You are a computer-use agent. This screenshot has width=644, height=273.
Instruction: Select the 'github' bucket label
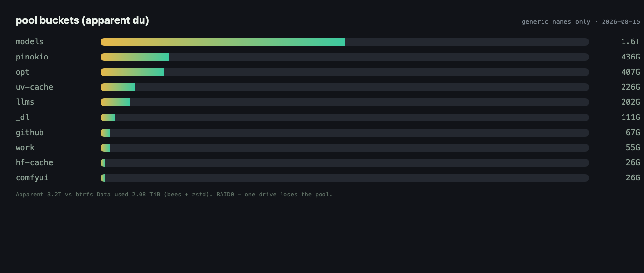30,133
